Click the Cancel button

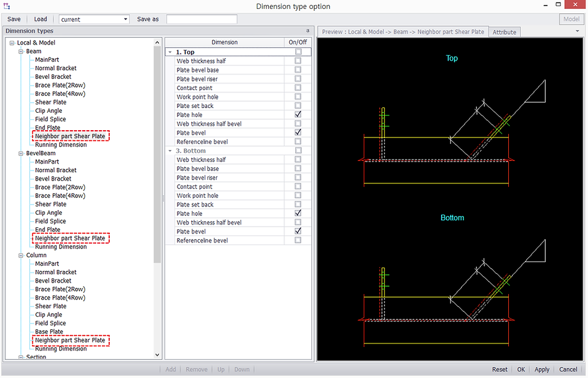pyautogui.click(x=568, y=370)
